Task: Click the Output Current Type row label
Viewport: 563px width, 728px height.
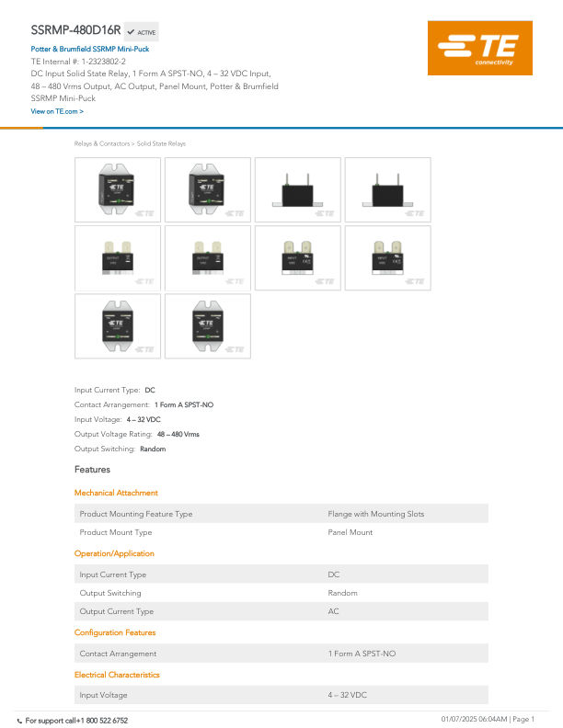Action: click(x=117, y=611)
